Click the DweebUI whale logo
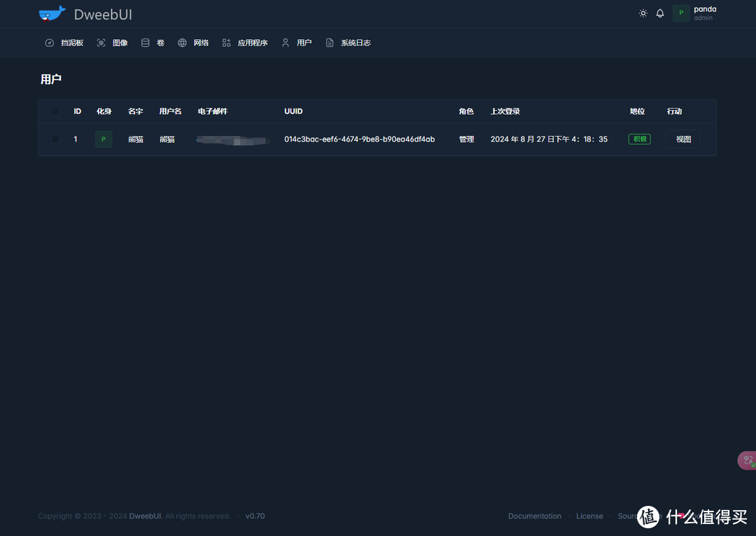Image resolution: width=756 pixels, height=536 pixels. [x=52, y=14]
